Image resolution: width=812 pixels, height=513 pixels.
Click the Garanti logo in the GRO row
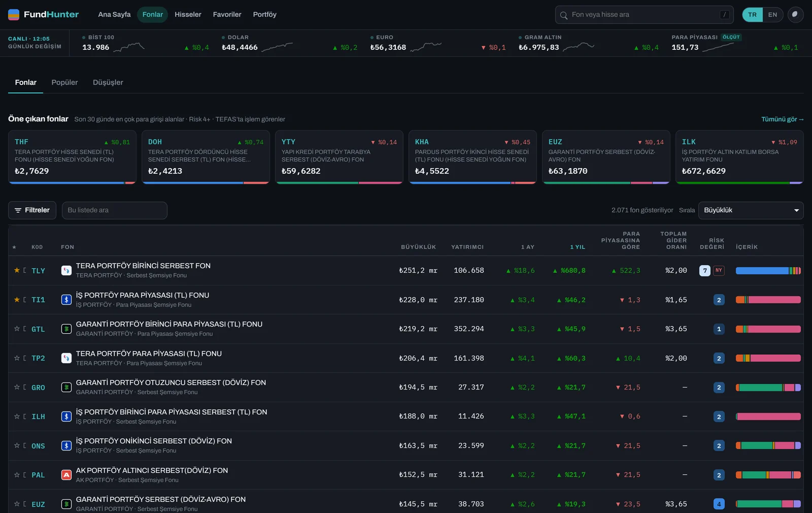(66, 388)
